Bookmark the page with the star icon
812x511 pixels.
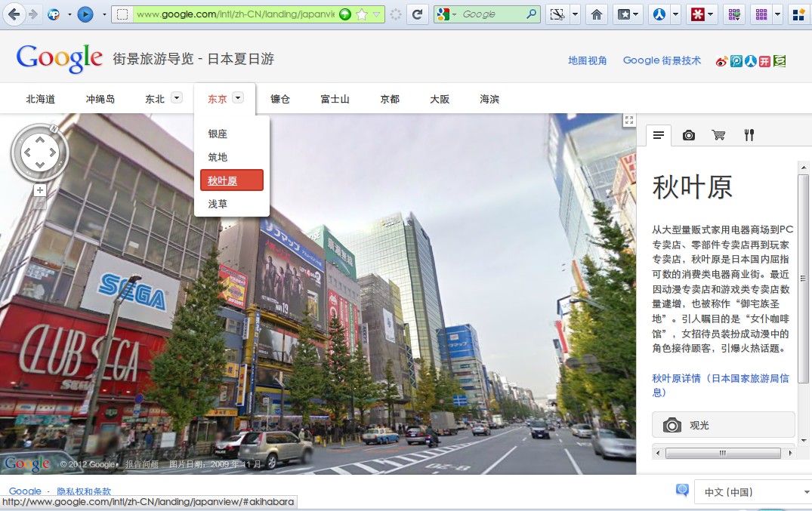362,14
